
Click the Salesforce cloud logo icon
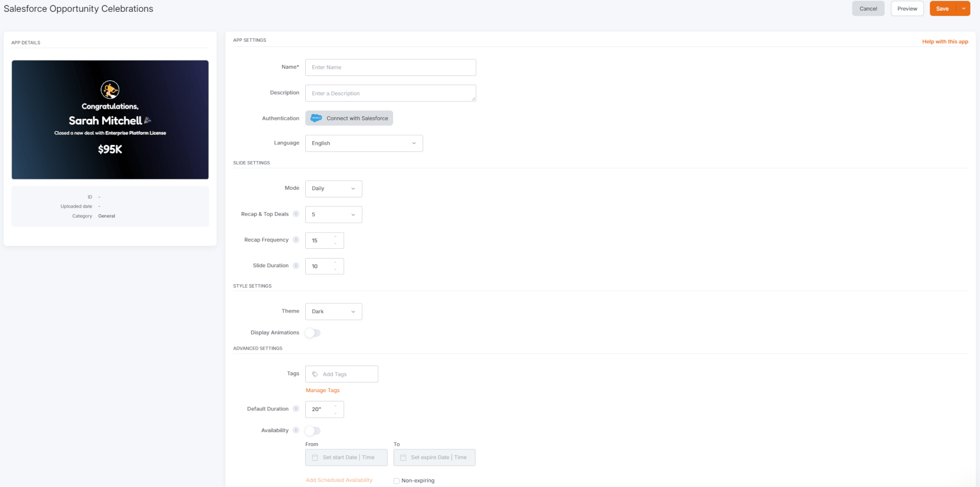[316, 118]
